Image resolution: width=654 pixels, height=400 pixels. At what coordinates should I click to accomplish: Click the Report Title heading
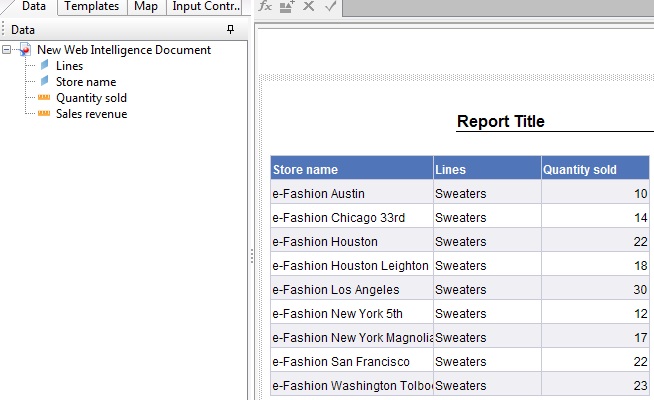tap(501, 122)
